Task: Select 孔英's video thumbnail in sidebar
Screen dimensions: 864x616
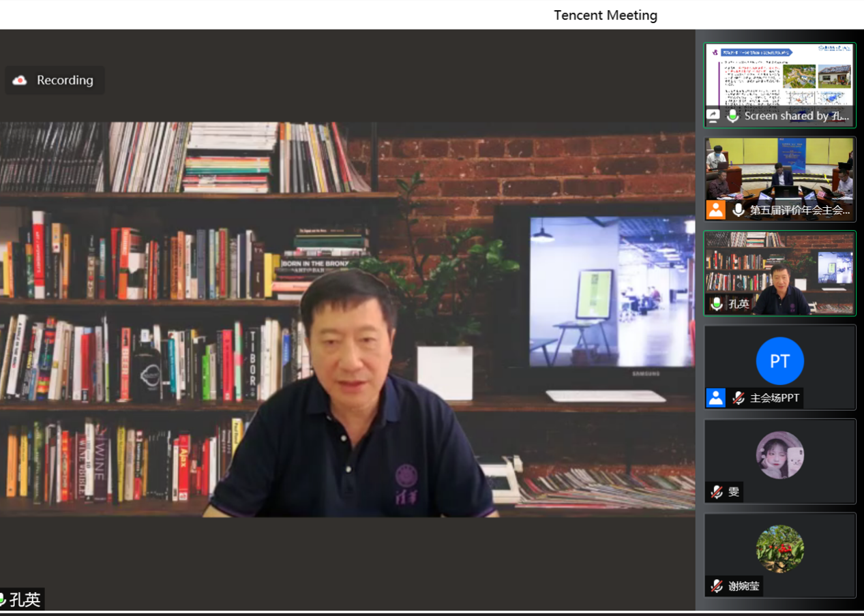Action: pos(779,269)
